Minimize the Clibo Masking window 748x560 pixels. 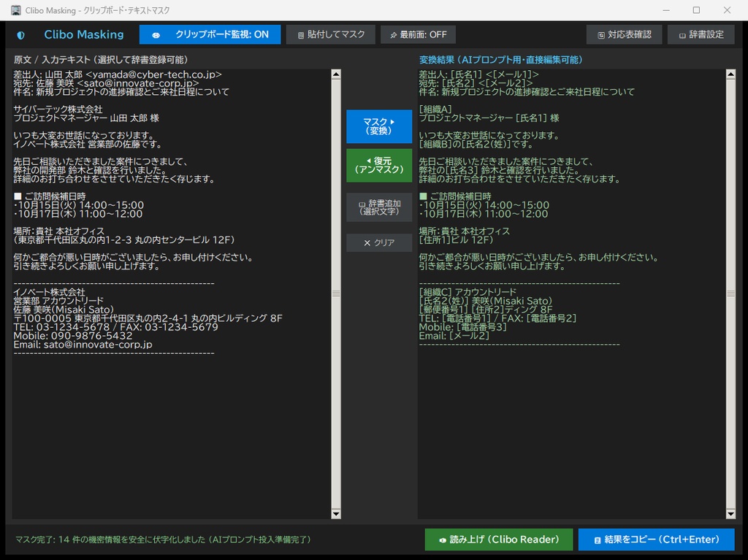(666, 10)
